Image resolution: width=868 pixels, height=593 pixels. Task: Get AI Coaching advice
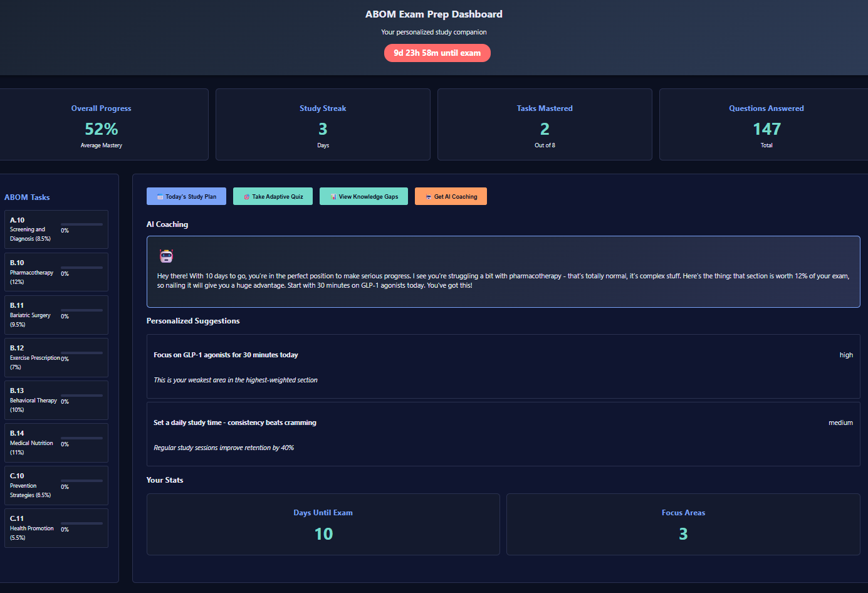tap(451, 196)
